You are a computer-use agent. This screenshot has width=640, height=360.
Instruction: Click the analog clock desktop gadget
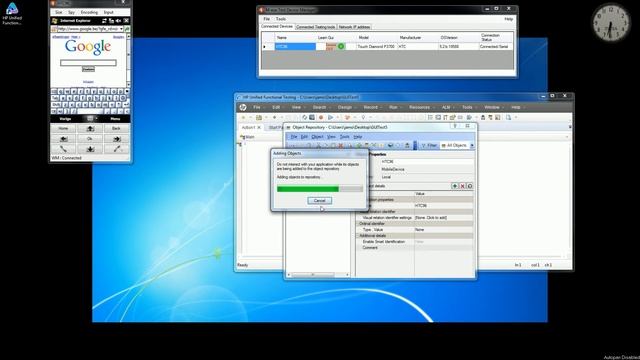611,23
